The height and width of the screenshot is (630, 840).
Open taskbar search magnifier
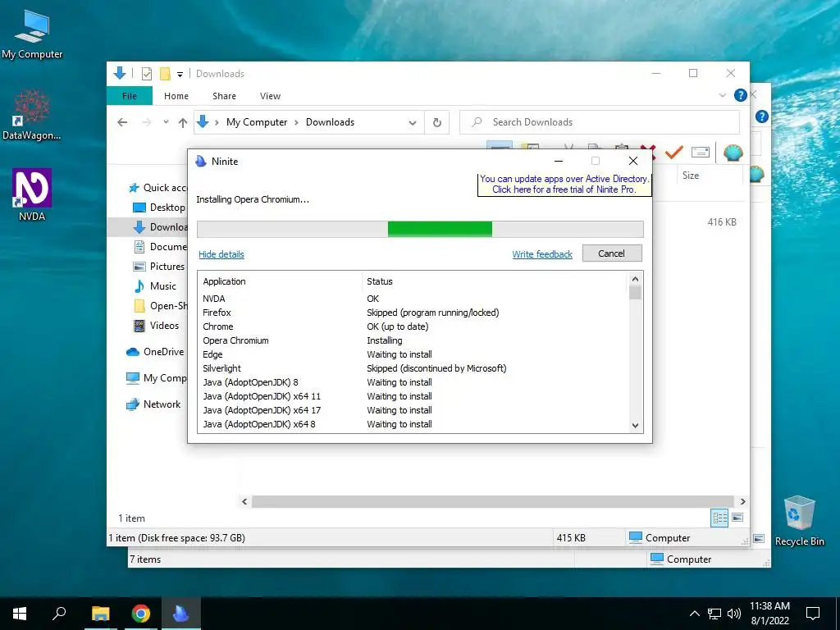(59, 614)
